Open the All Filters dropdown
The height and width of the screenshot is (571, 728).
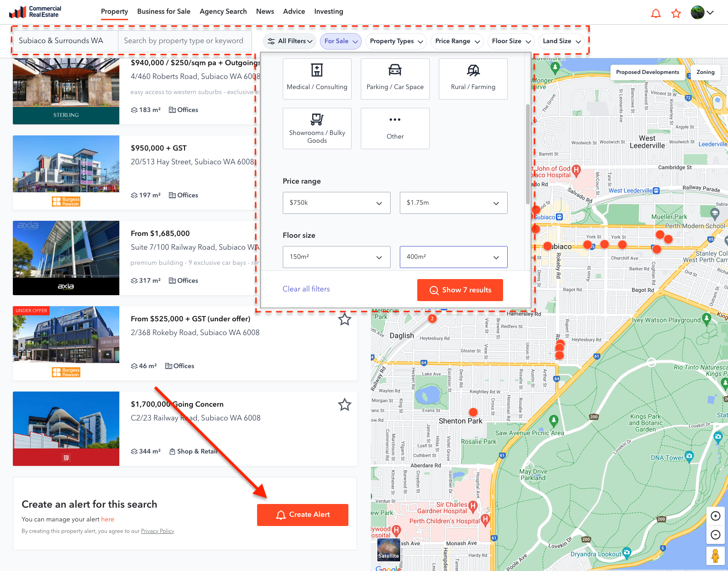pyautogui.click(x=290, y=41)
